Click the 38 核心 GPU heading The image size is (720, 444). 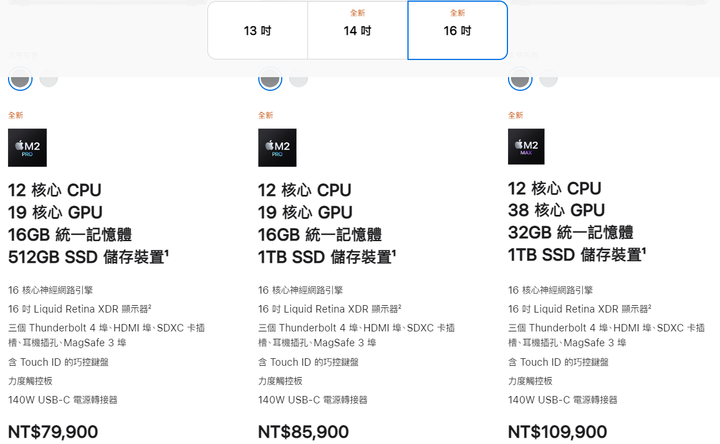tap(556, 210)
